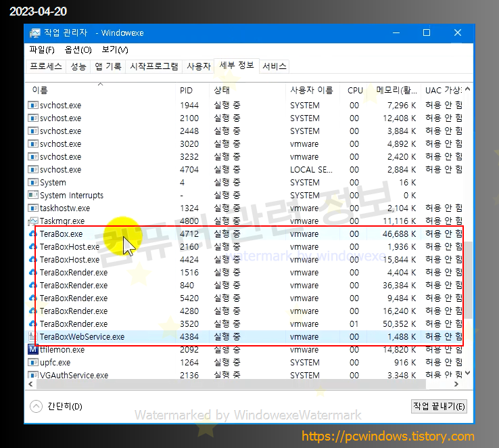Sort by the CPU column header
The height and width of the screenshot is (448, 499).
coord(354,90)
